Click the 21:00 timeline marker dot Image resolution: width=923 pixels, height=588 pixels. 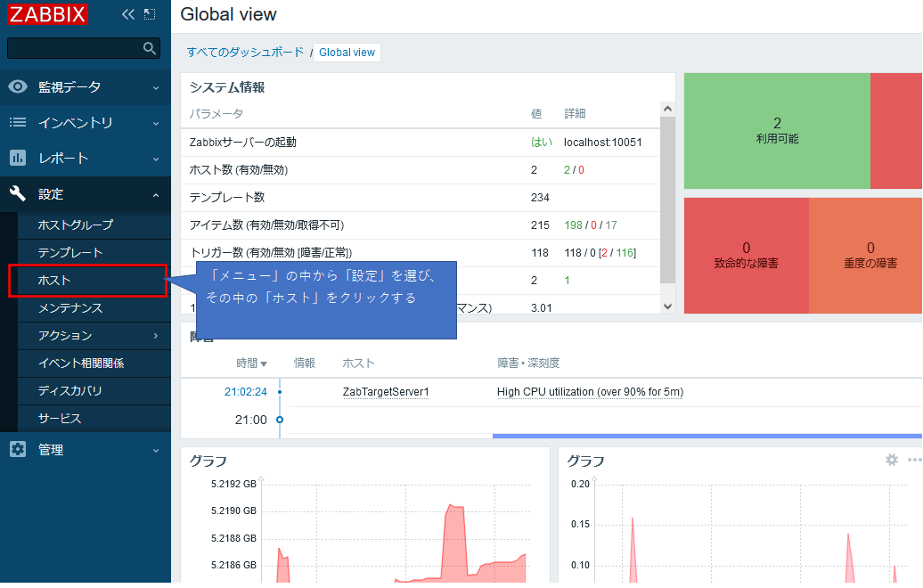[x=280, y=420]
